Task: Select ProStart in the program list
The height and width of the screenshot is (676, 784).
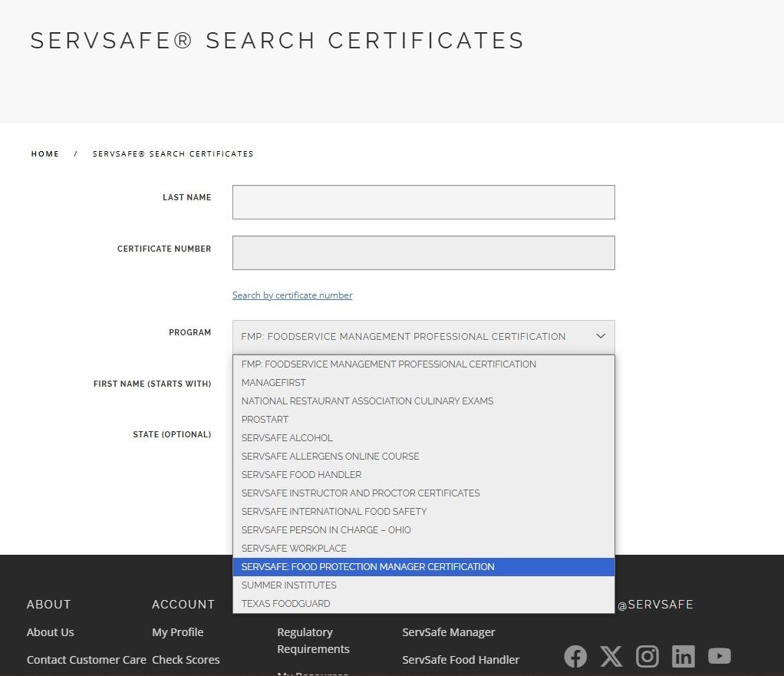Action: coord(265,420)
